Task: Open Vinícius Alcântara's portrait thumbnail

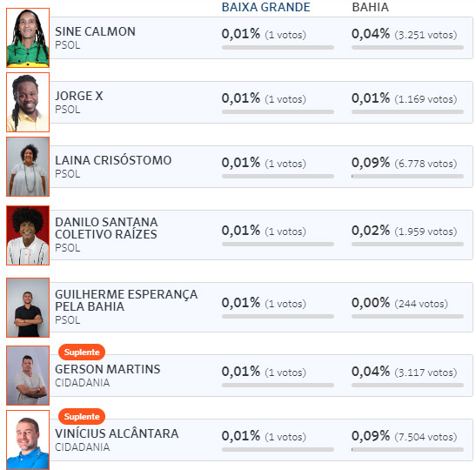Action: click(28, 440)
